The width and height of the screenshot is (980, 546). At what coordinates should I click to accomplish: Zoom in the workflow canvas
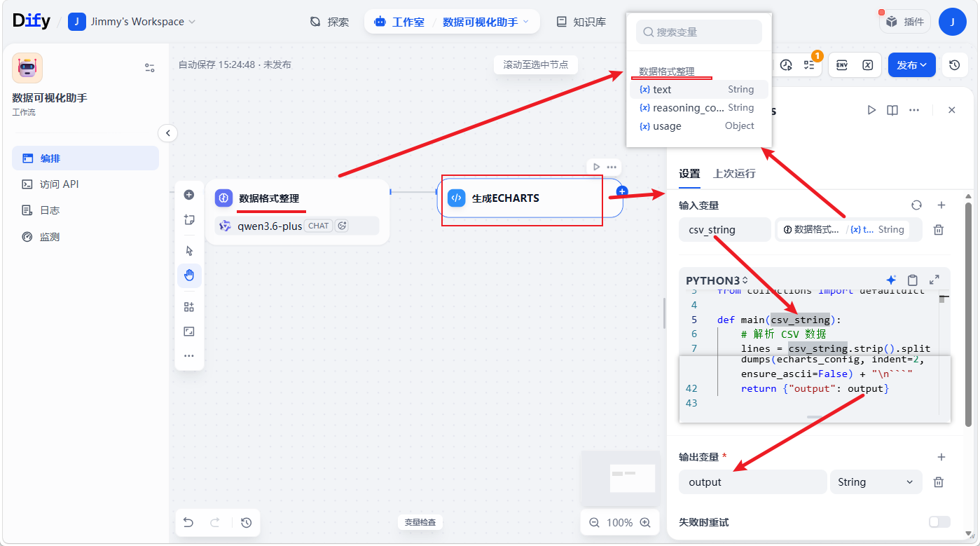[645, 523]
